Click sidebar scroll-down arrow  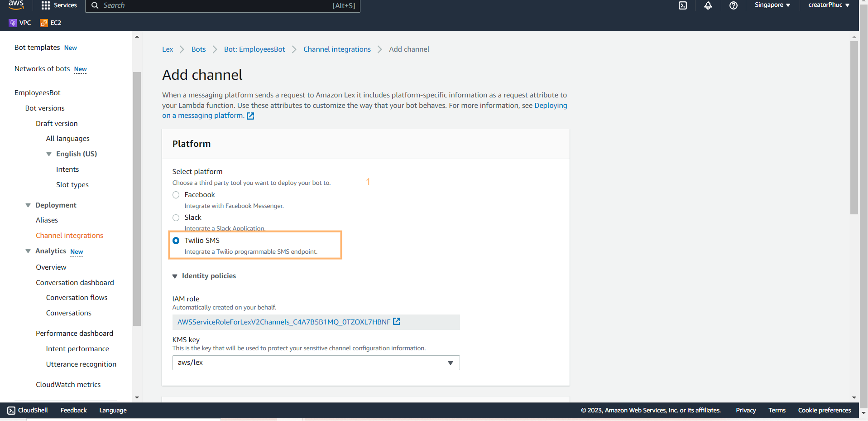(137, 397)
